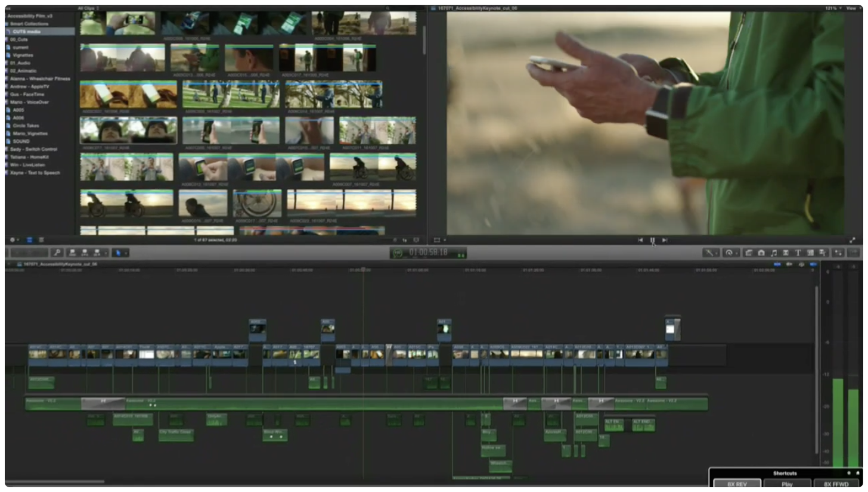Open the Photos browser camera icon
868x492 pixels.
(x=761, y=253)
